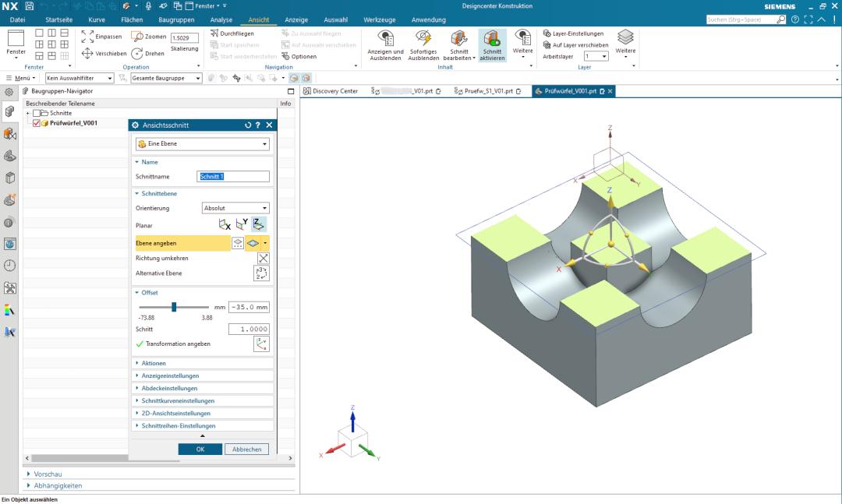Click the Abbrechen button
Image resolution: width=842 pixels, height=504 pixels.
pos(246,449)
